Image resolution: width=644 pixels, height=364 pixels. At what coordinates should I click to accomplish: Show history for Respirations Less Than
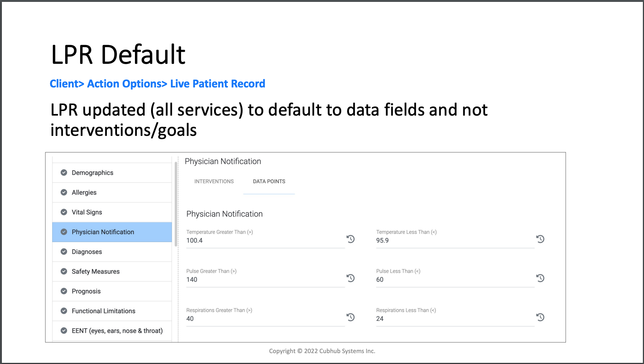pyautogui.click(x=540, y=317)
